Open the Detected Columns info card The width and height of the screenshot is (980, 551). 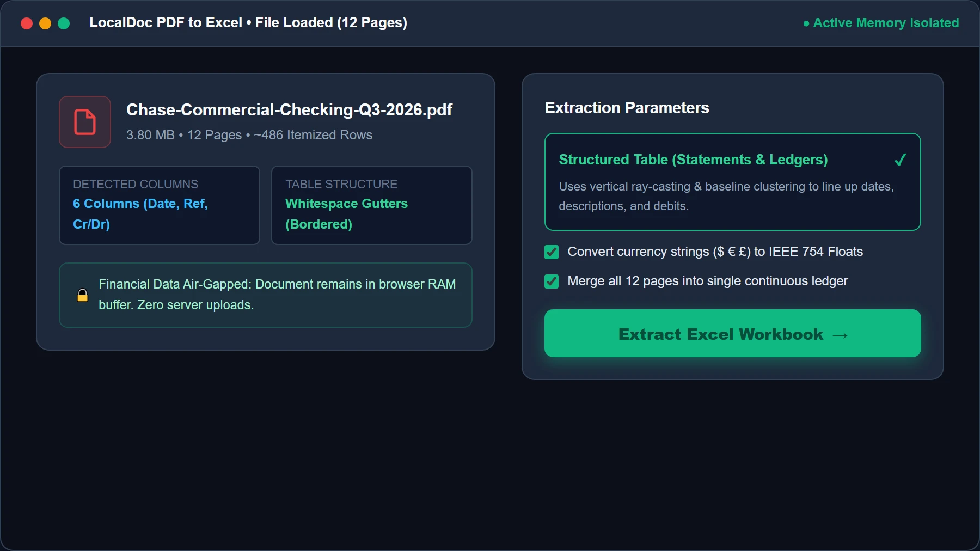pos(160,205)
